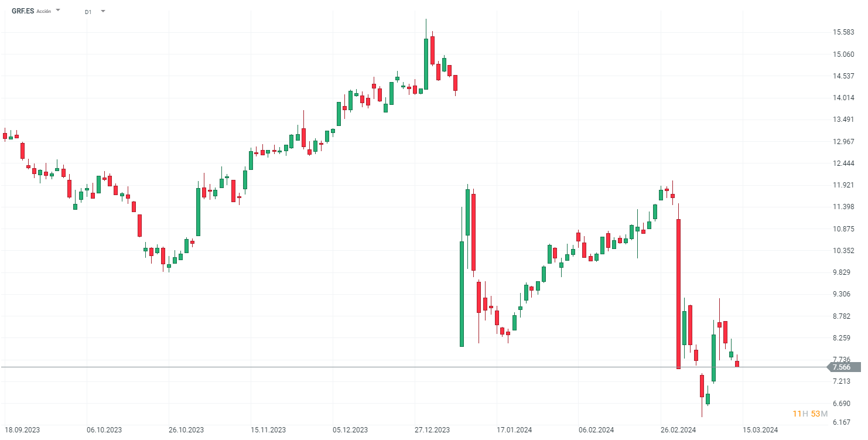868x440 pixels.
Task: Click the 11H 53M candle countdown timer
Action: (810, 414)
